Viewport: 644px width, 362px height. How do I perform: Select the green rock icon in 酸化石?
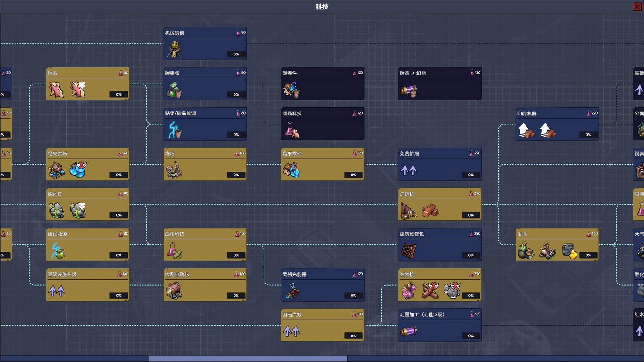coord(56,211)
